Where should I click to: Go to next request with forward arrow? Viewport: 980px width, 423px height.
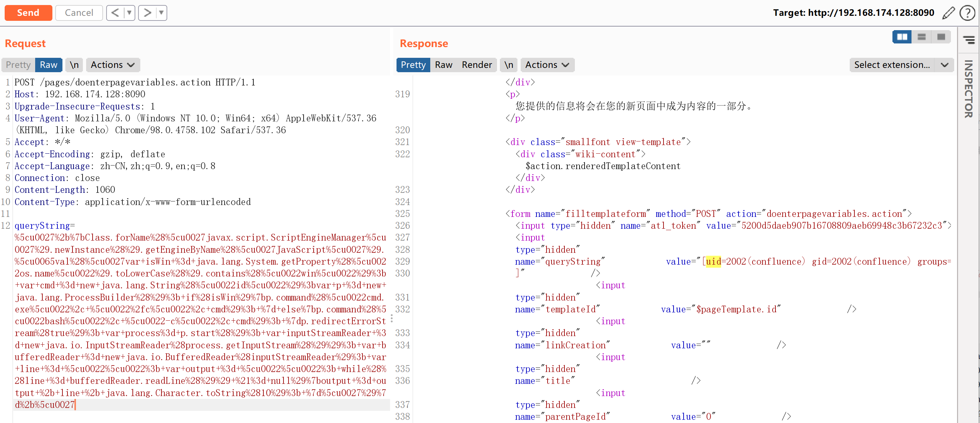(147, 13)
